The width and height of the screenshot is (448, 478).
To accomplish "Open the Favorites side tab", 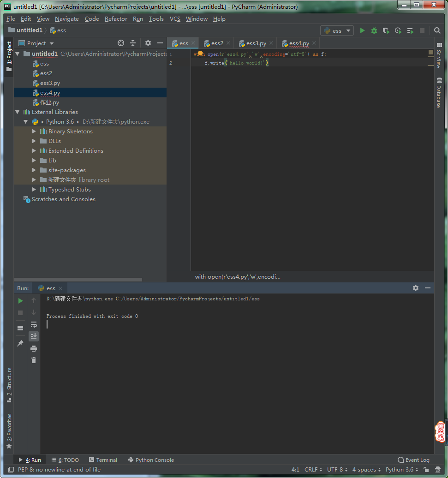I will pos(9,431).
